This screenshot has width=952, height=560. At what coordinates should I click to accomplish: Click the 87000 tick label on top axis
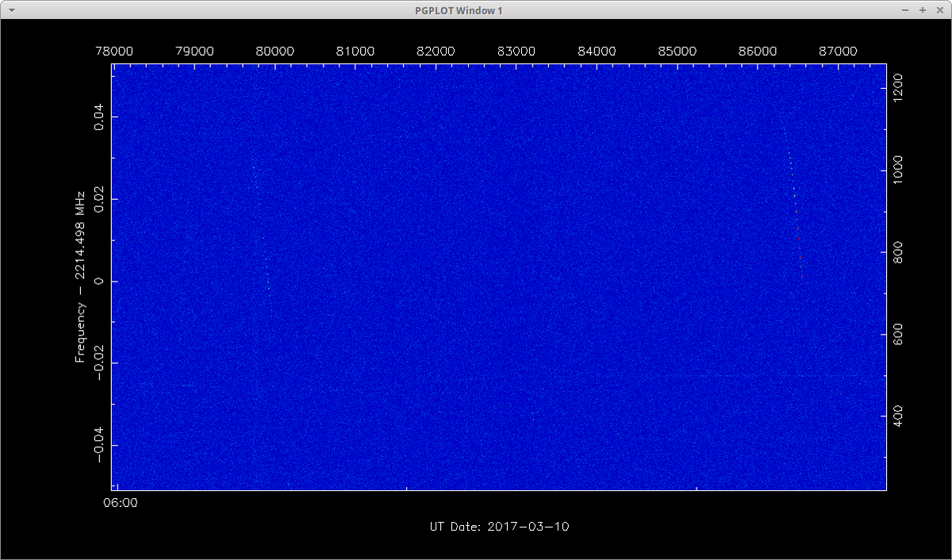pyautogui.click(x=838, y=51)
